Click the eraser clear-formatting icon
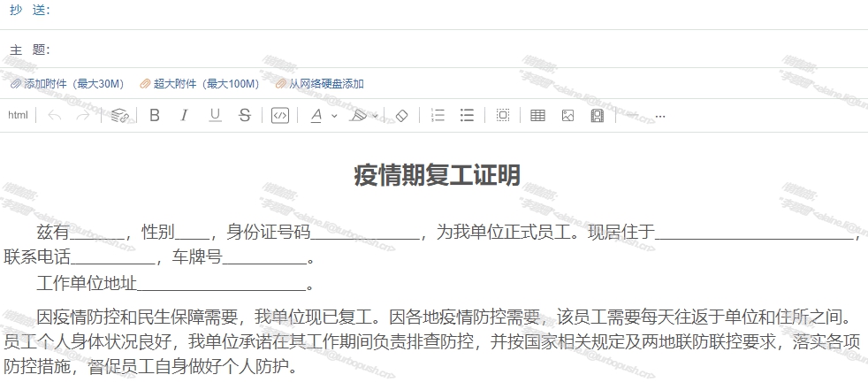This screenshot has width=868, height=390. pos(401,115)
